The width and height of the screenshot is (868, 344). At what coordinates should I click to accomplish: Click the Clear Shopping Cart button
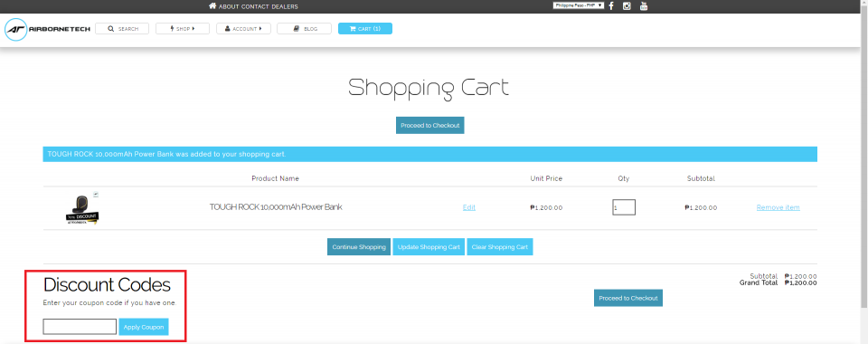(x=500, y=247)
